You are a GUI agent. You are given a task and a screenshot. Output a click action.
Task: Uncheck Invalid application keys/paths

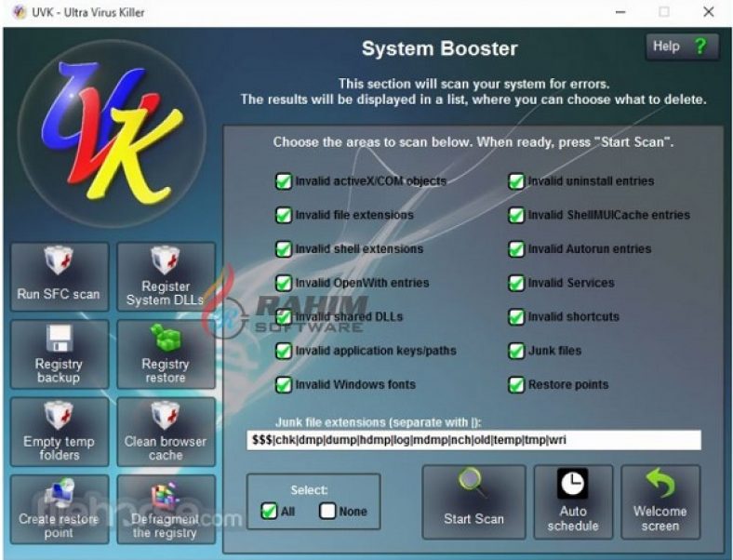[x=284, y=351]
